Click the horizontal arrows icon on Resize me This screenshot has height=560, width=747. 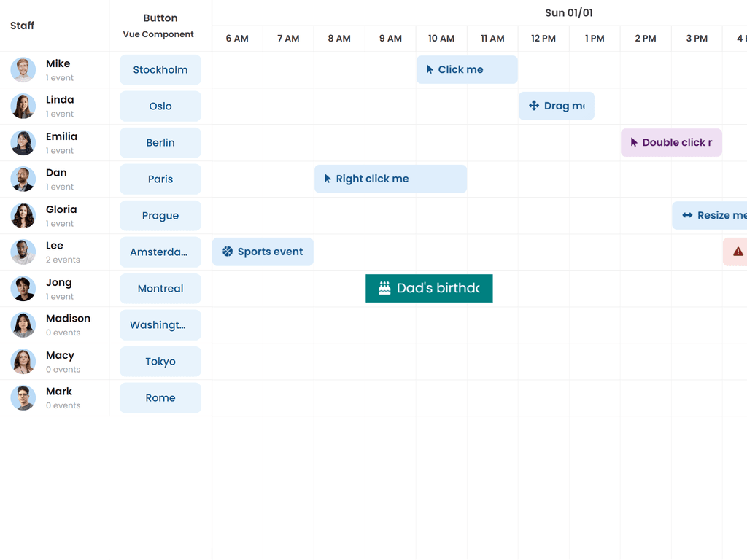(x=687, y=216)
